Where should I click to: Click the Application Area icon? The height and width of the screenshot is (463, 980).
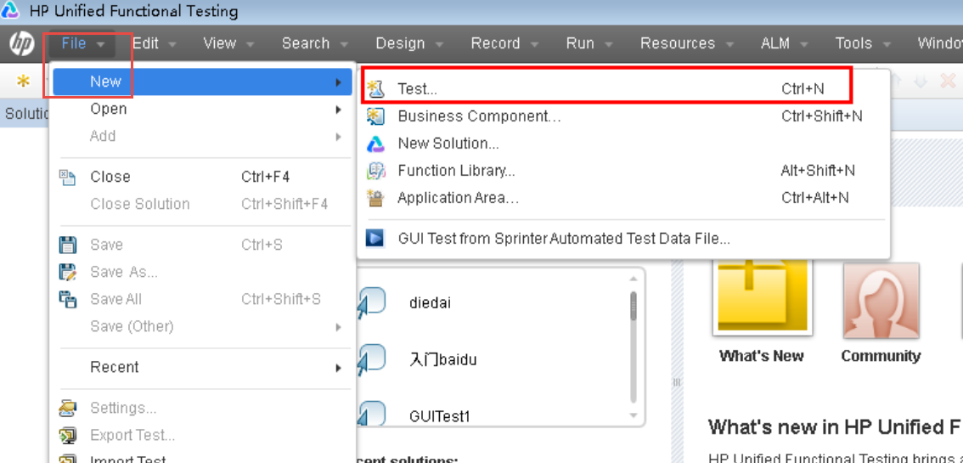pos(375,198)
